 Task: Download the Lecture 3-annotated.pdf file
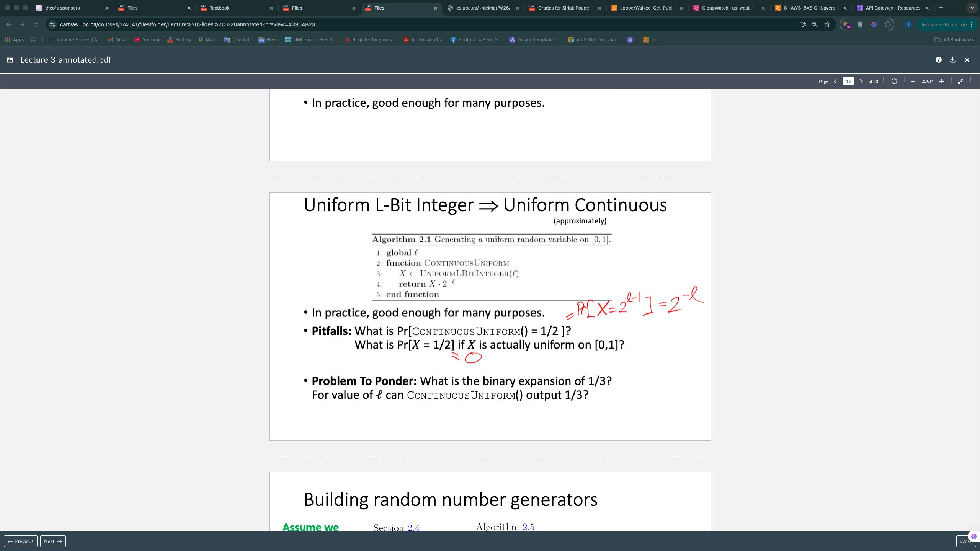pos(953,60)
